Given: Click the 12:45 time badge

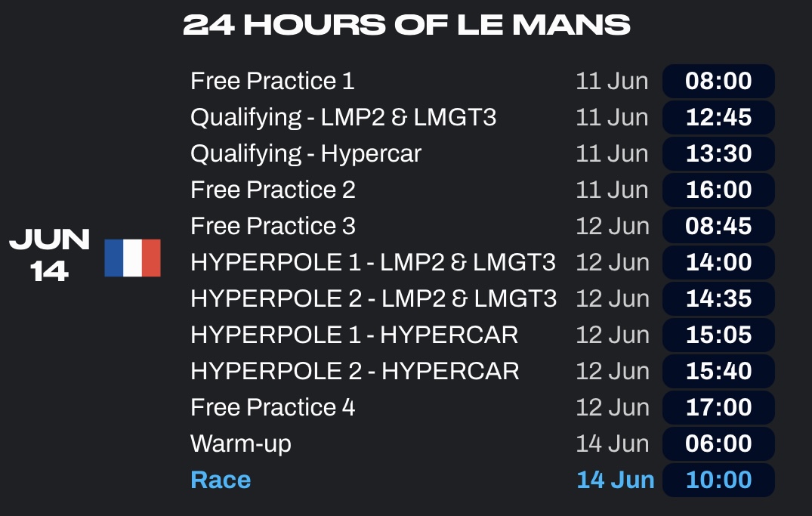Looking at the screenshot, I should pos(718,117).
